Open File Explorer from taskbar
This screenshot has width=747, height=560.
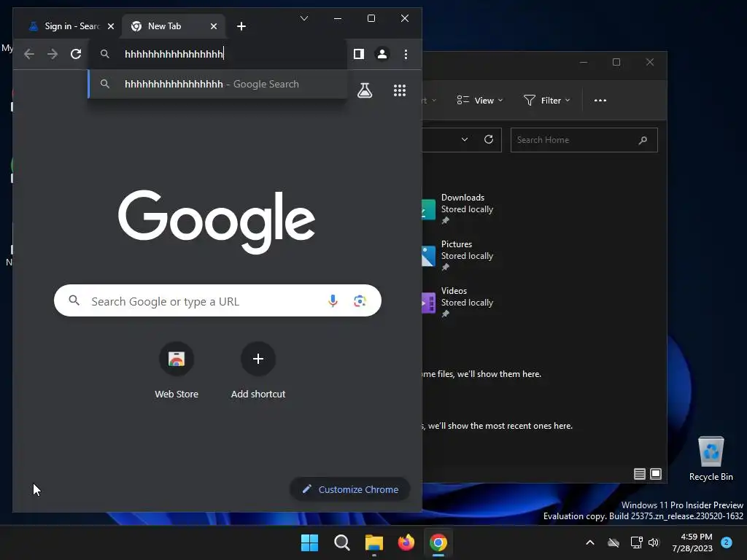point(374,542)
